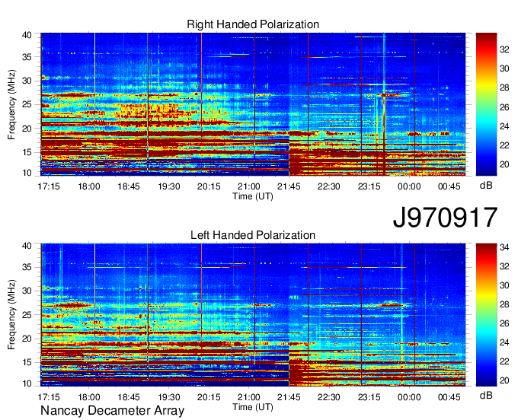Click the 'Frequency (MHz)' label of the Left Handed plot
Screen dimensions: 518x420
click(11, 315)
